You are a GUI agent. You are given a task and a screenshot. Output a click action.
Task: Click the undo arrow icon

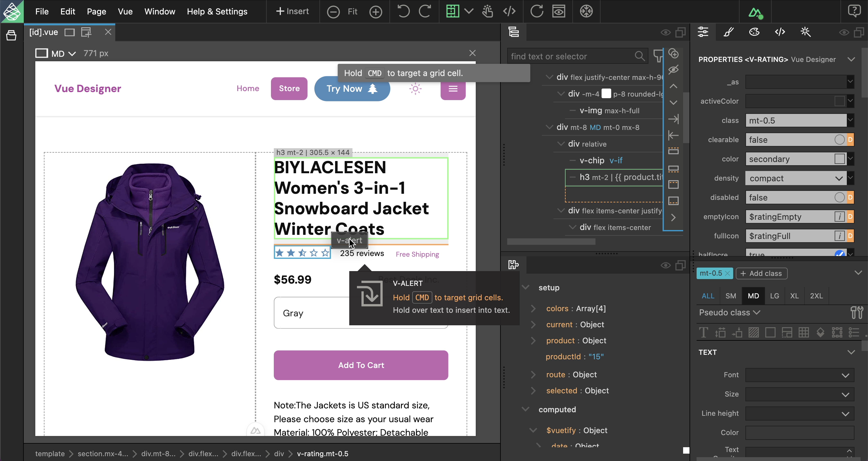pos(403,12)
